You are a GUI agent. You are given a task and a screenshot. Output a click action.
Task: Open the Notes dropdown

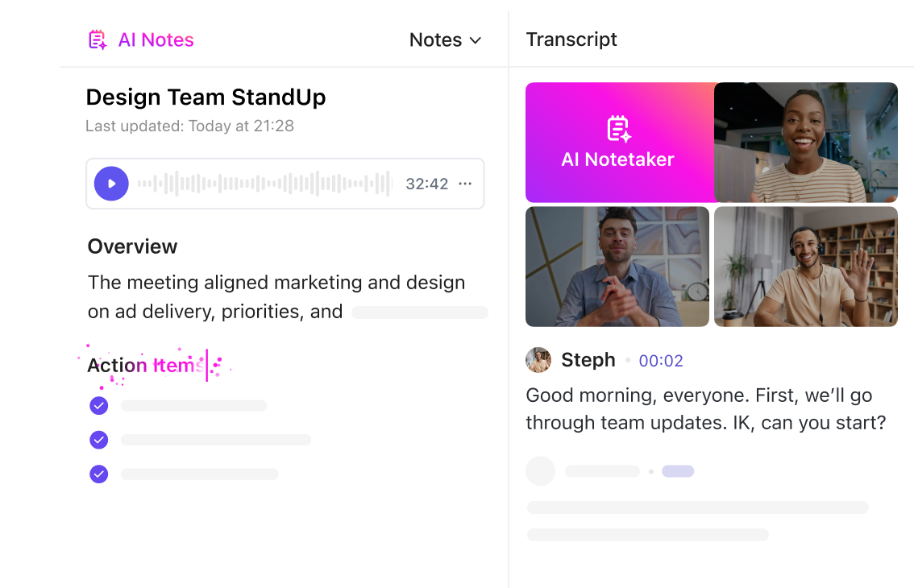(x=445, y=39)
